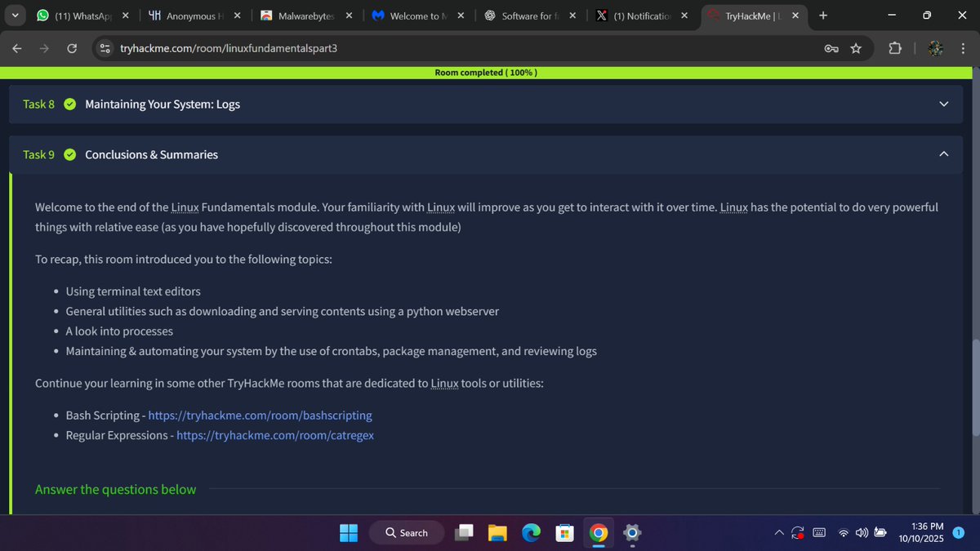The image size is (980, 551).
Task: Open a new browser tab
Action: click(822, 16)
